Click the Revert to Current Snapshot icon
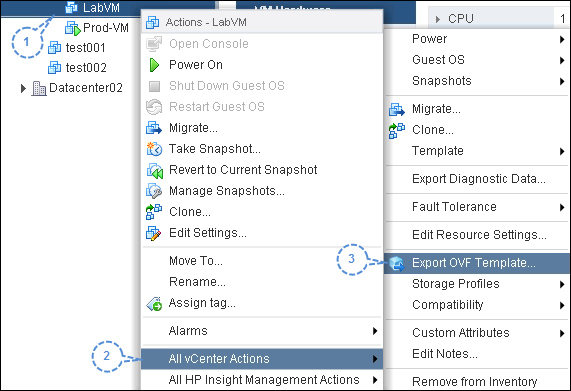 154,170
